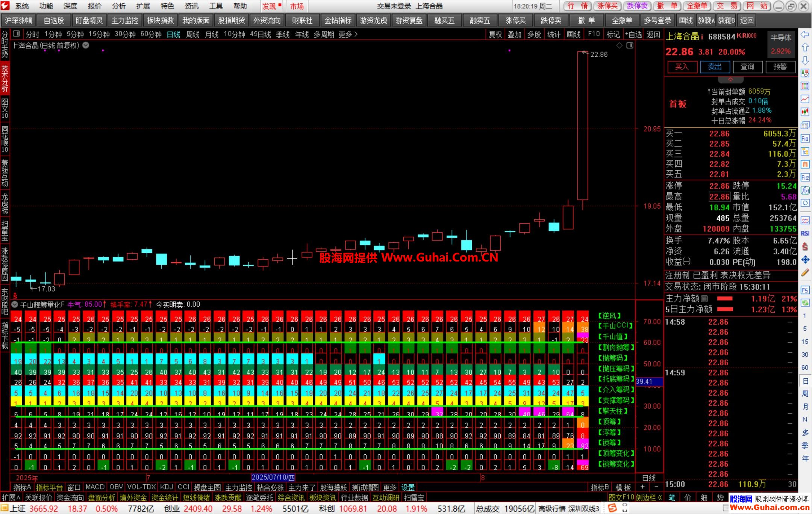Click the F5 icon in right sidebar

[804, 290]
